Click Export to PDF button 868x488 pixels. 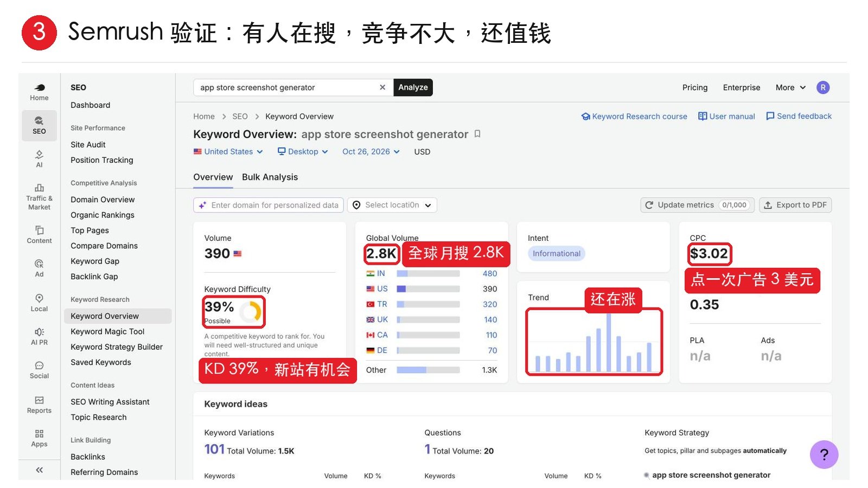795,205
